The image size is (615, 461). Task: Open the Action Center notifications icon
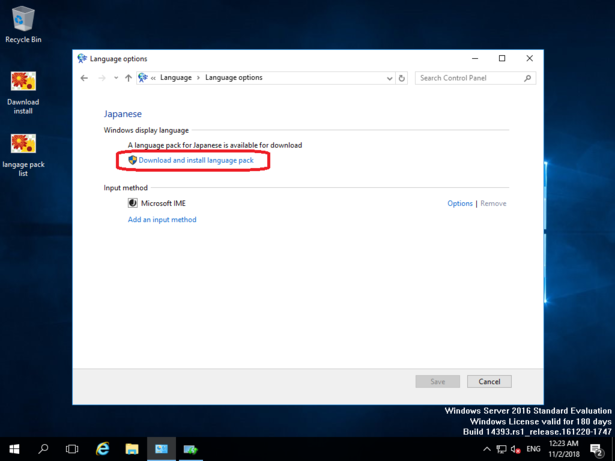coord(597,449)
